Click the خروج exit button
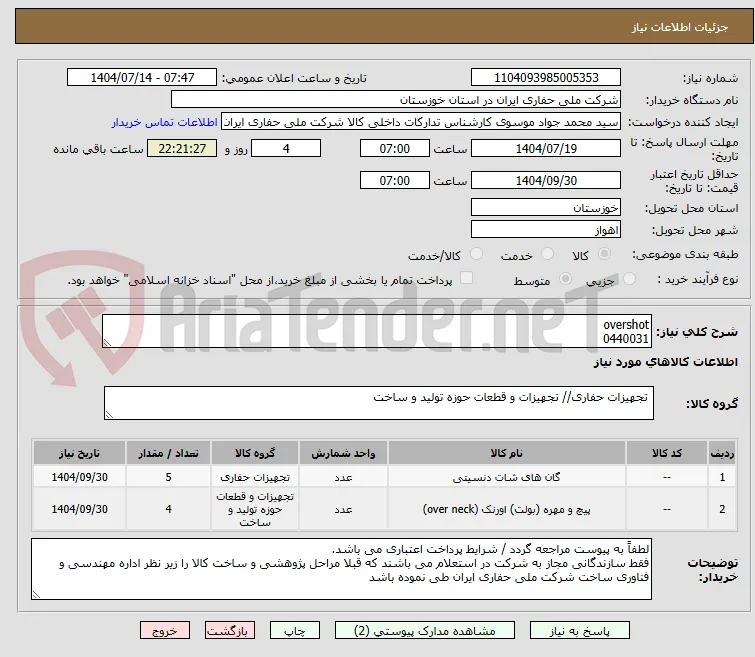Screen dimensions: 755x657 pos(165,631)
